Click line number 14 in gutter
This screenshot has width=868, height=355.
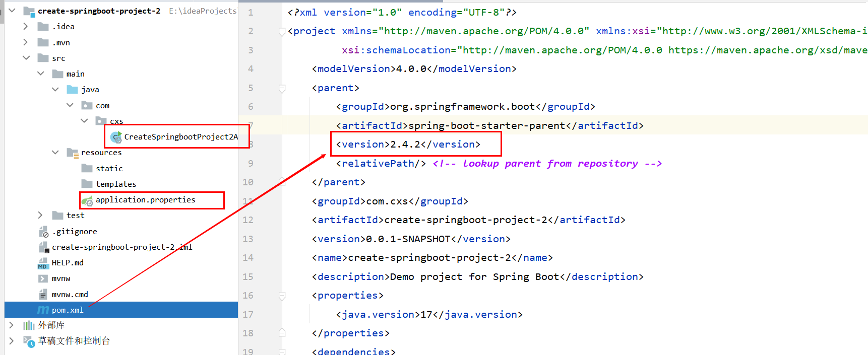[x=248, y=258]
